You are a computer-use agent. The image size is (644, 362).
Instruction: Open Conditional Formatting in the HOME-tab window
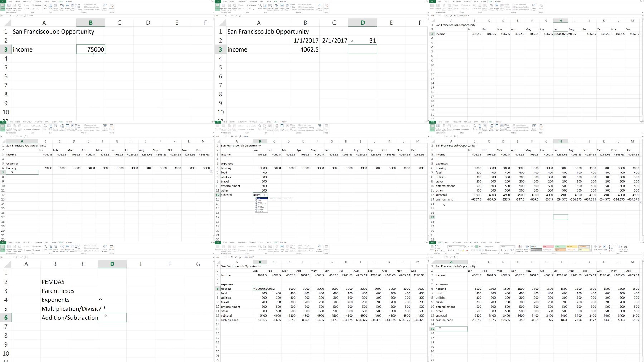(520, 248)
